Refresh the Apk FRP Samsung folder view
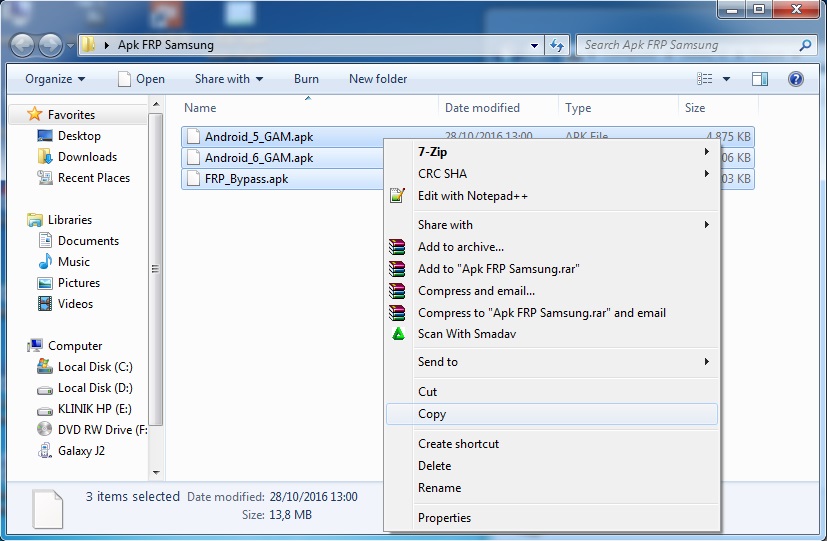Image resolution: width=827 pixels, height=541 pixels. click(x=557, y=45)
